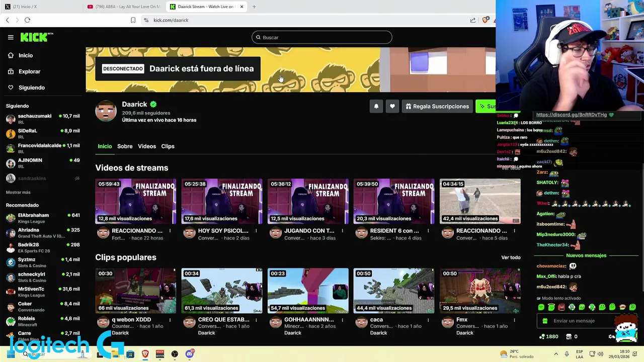The width and height of the screenshot is (644, 362).
Task: Toggle channel notifications bell
Action: pyautogui.click(x=376, y=106)
